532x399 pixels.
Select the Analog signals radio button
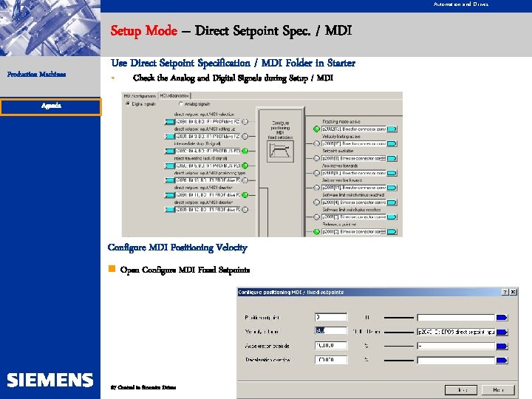point(181,104)
